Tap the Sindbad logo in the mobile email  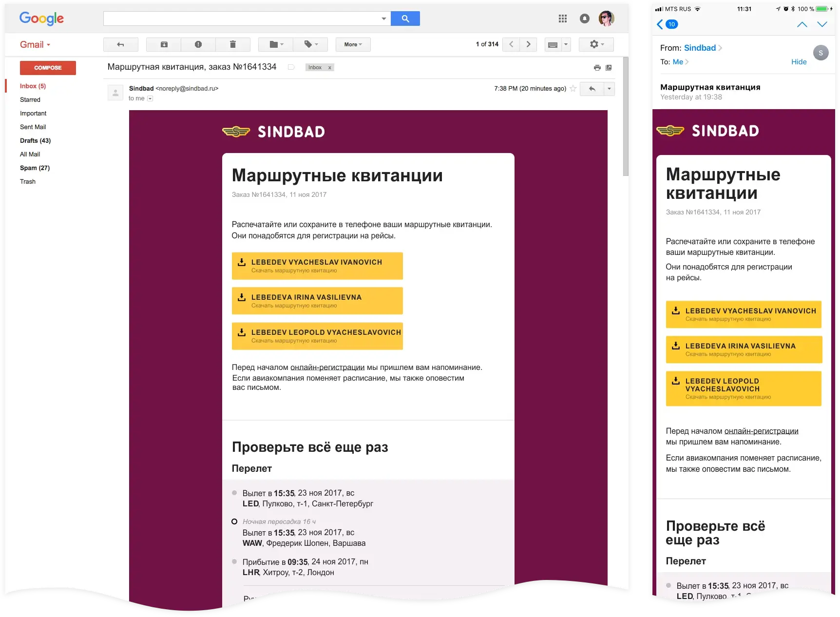click(x=707, y=131)
